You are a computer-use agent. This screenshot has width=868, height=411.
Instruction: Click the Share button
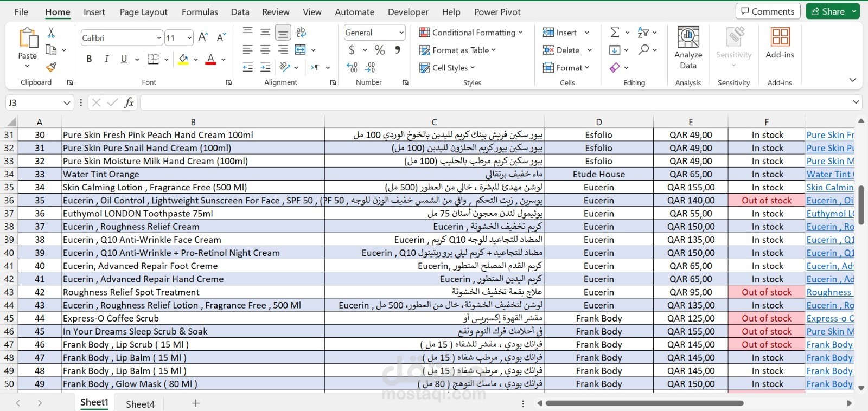click(x=828, y=11)
